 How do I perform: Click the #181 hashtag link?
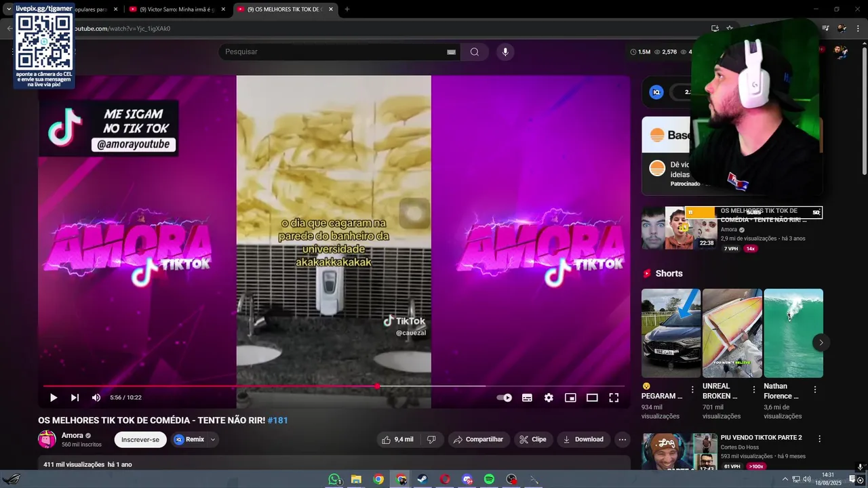(x=278, y=420)
